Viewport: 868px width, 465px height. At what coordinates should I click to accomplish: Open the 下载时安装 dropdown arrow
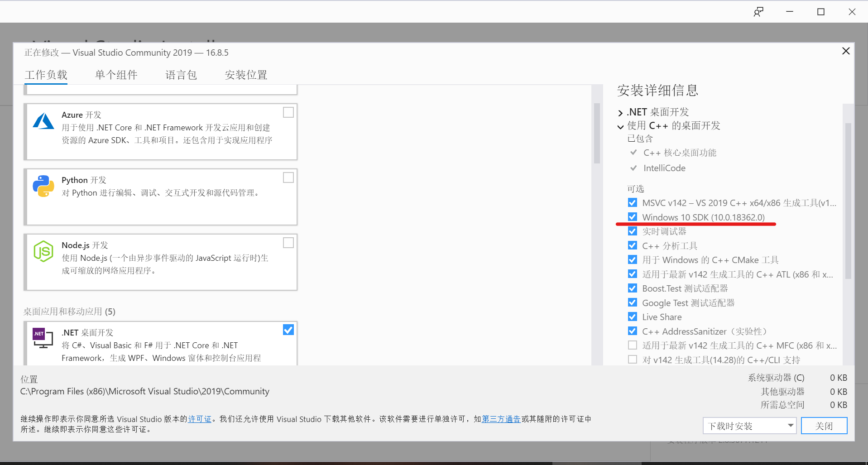coord(790,426)
